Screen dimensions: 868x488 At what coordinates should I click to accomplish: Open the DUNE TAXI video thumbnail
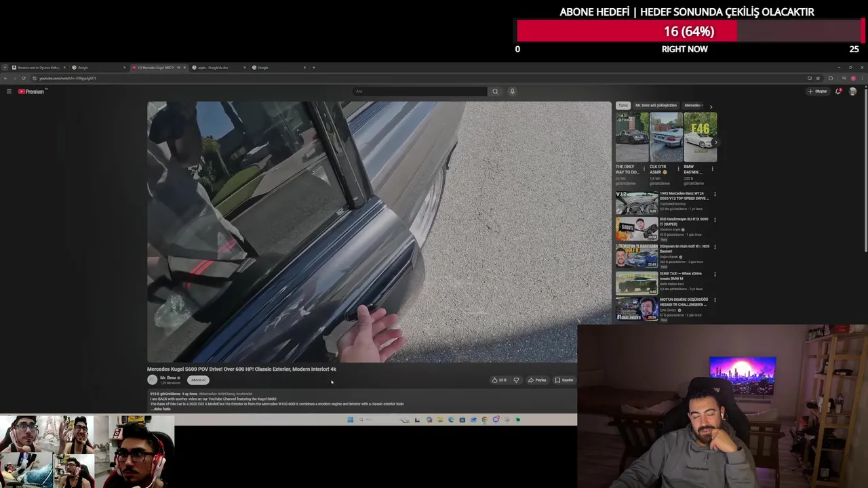coord(637,283)
